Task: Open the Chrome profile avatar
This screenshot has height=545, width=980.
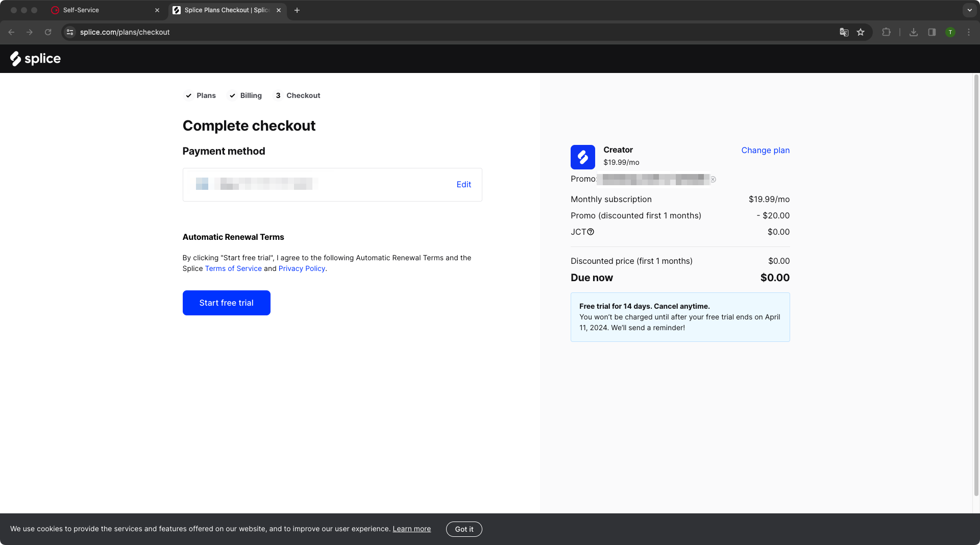Action: 950,32
